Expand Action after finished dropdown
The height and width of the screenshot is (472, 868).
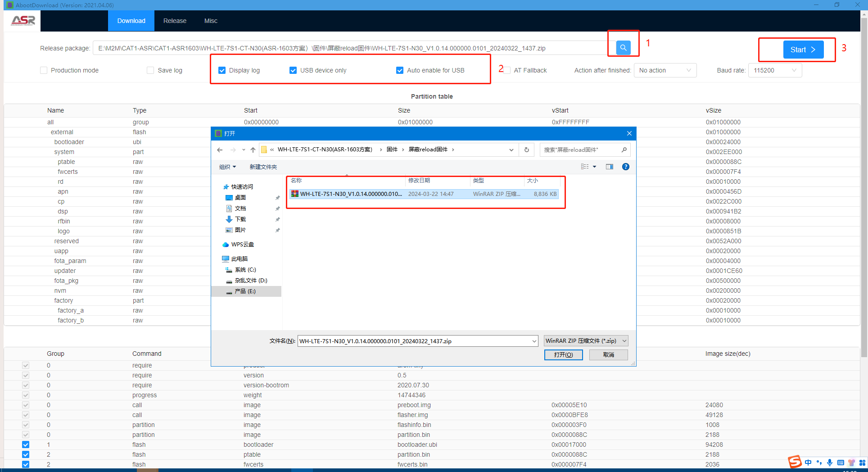coord(665,70)
